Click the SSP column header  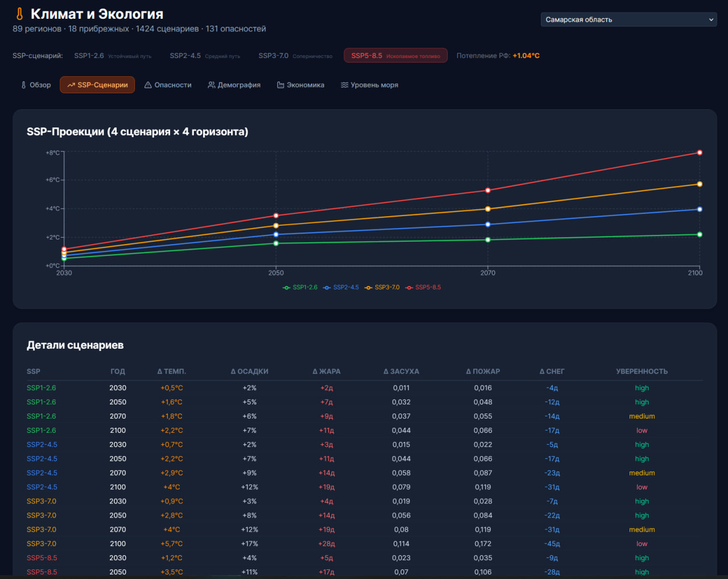pos(34,371)
